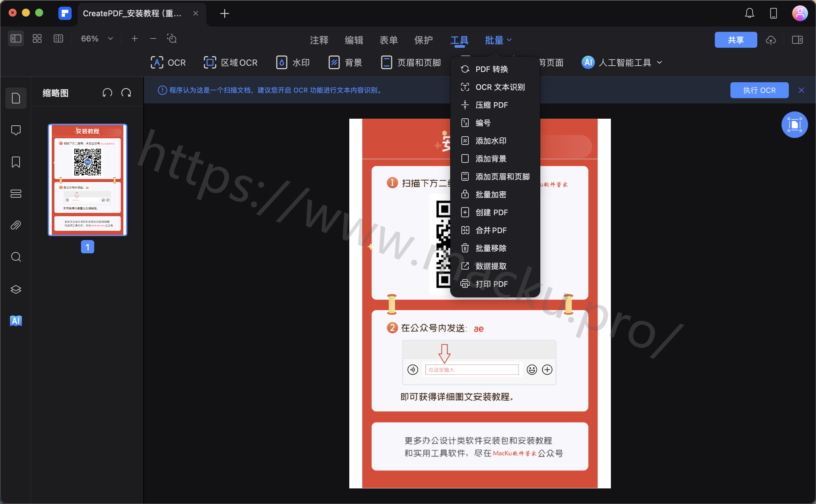Choose OCR 文本识别 from batch menu
Image resolution: width=816 pixels, height=504 pixels.
pos(495,87)
